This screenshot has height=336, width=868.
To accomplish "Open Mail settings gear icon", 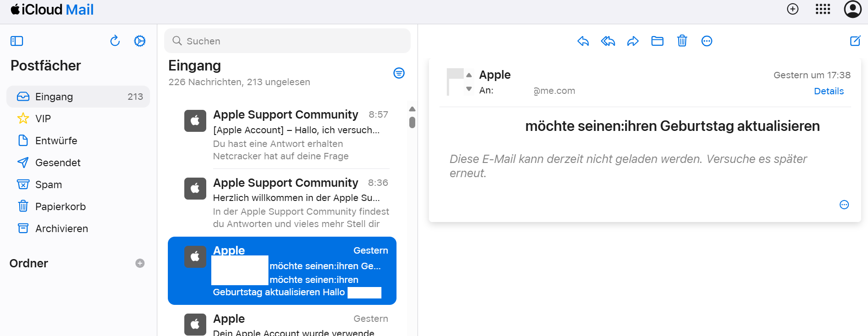I will point(139,41).
